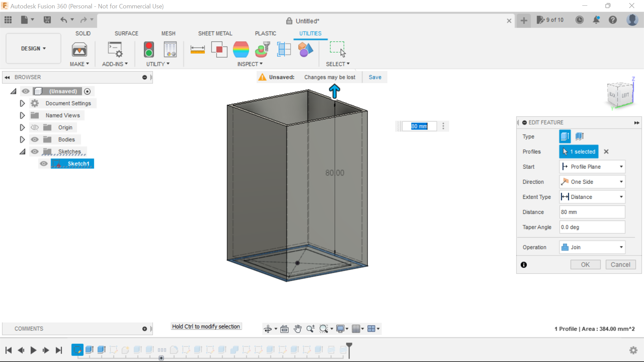Toggle visibility of Sketch1
The image size is (644, 362).
44,164
